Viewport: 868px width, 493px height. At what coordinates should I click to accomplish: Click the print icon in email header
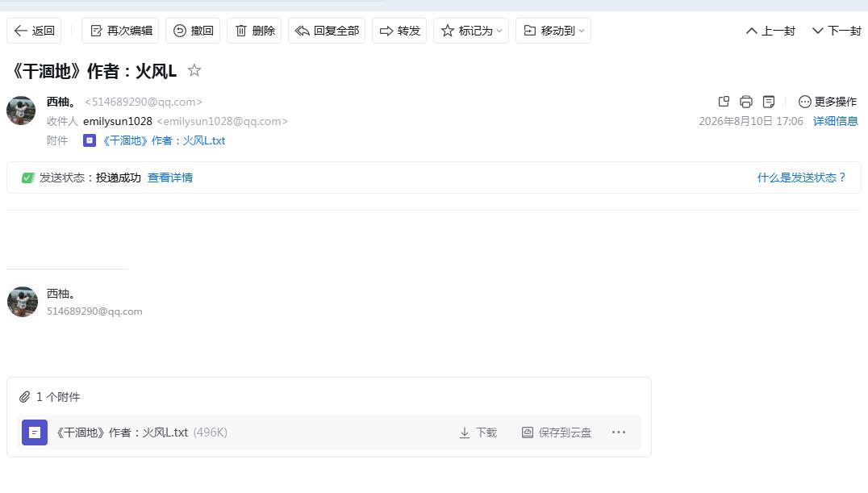[746, 102]
